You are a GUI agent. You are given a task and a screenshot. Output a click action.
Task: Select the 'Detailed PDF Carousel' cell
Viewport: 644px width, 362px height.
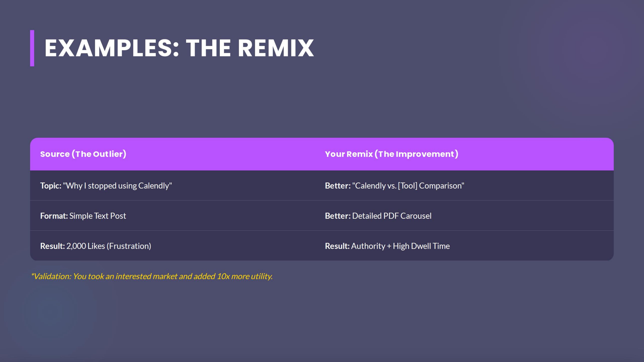coord(378,216)
